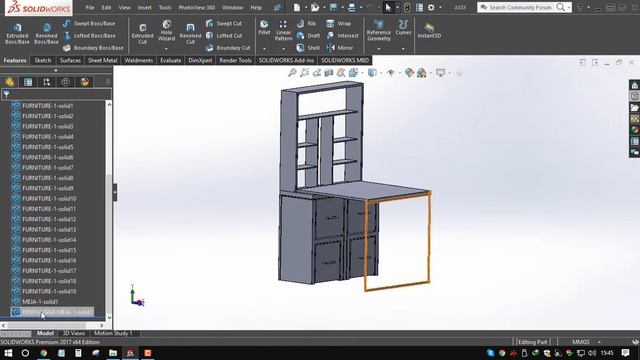Open Reference Geometry tools

(x=378, y=31)
